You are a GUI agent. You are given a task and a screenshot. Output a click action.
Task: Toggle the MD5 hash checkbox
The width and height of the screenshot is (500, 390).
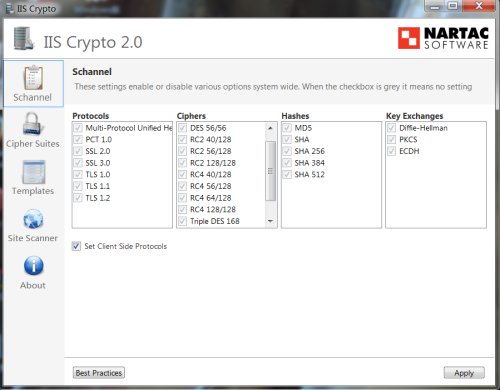pos(287,128)
